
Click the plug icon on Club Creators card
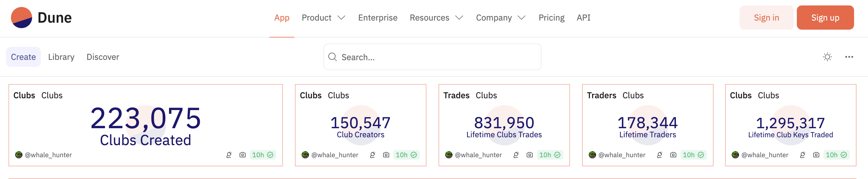pos(372,155)
